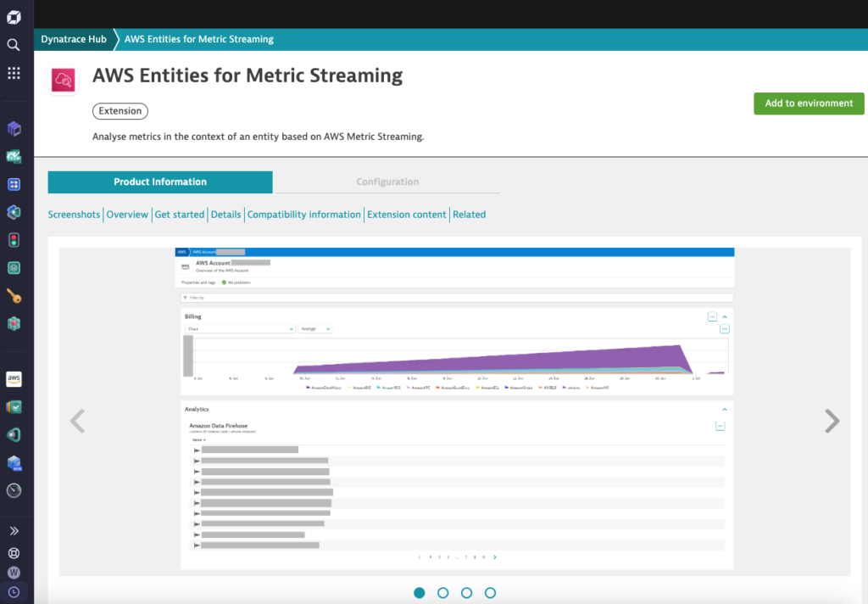Open the gauge dial app icon

pos(14,490)
